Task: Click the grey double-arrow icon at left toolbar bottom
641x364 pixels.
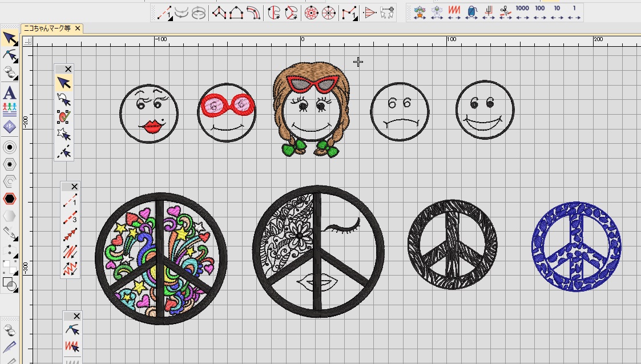Action: [x=9, y=330]
